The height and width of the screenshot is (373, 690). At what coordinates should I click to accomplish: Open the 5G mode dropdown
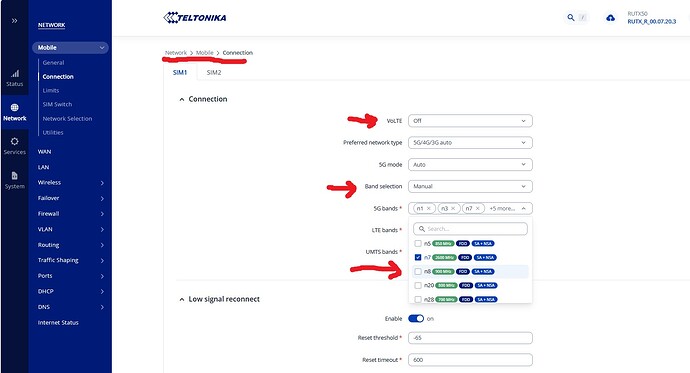[x=470, y=165]
